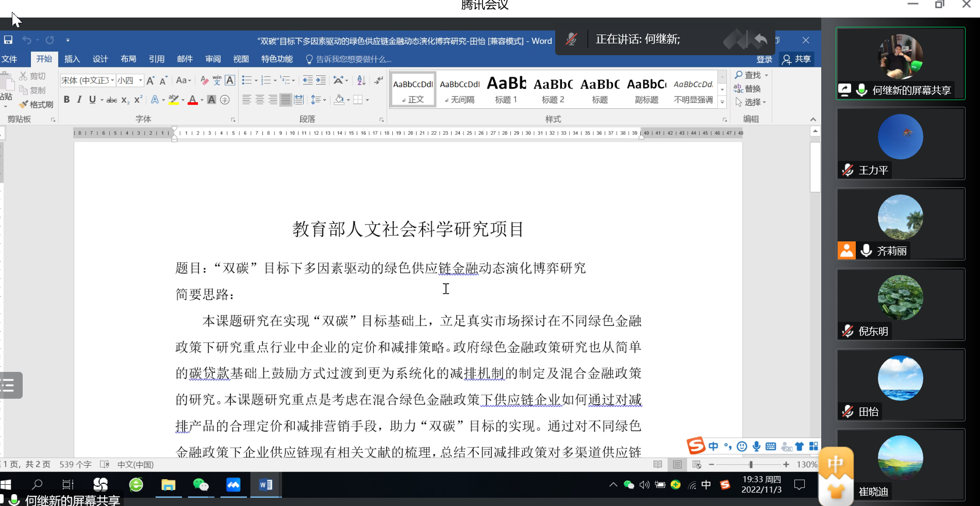Open WeChat from the Windows taskbar
980x506 pixels.
tap(201, 485)
